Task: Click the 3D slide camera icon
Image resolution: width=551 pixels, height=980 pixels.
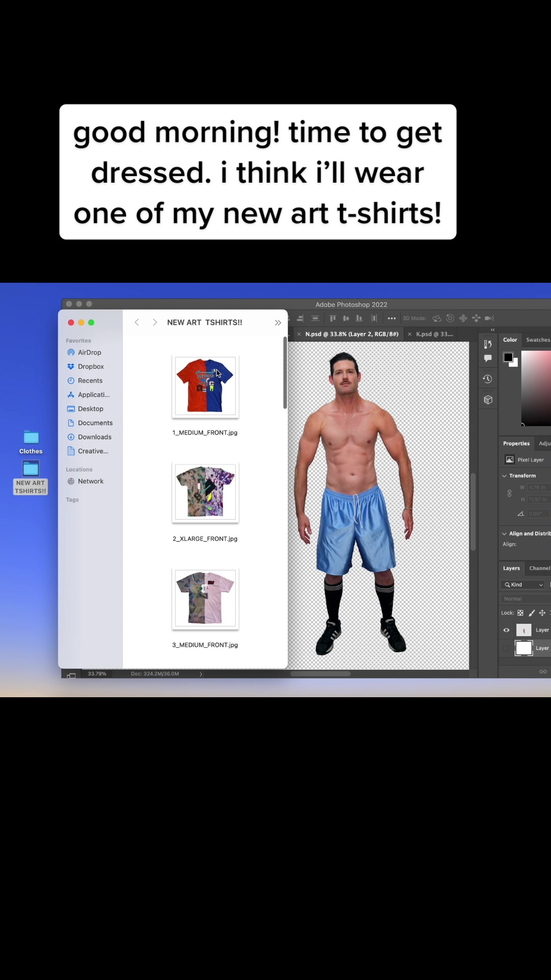Action: click(x=476, y=318)
